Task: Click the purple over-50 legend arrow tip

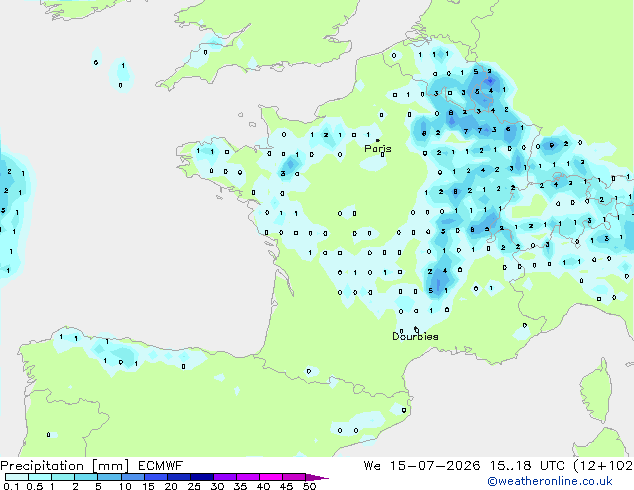Action: tap(317, 477)
